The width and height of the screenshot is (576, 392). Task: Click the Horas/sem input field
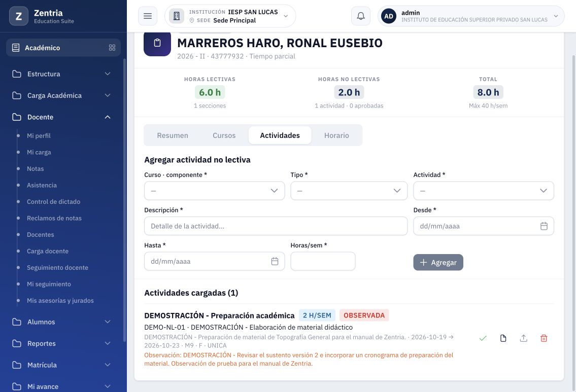323,261
